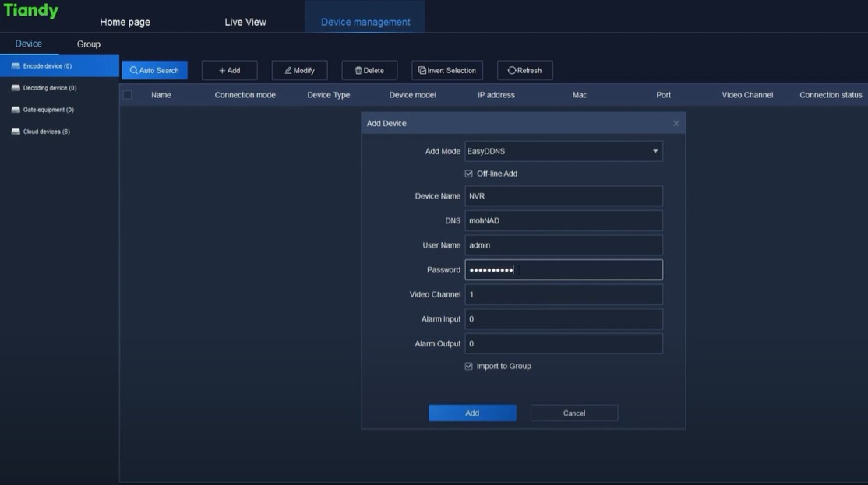Open the Home page
The image size is (868, 485).
(125, 23)
